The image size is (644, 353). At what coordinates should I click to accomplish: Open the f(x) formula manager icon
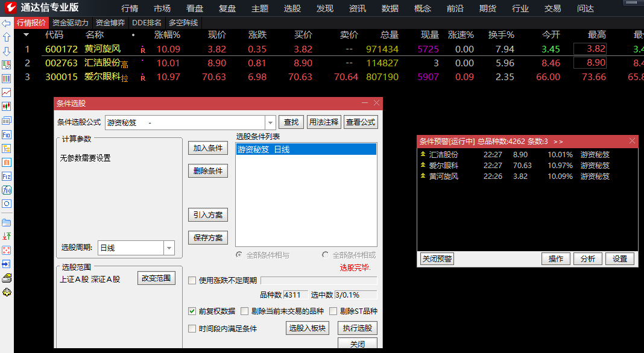(6, 190)
